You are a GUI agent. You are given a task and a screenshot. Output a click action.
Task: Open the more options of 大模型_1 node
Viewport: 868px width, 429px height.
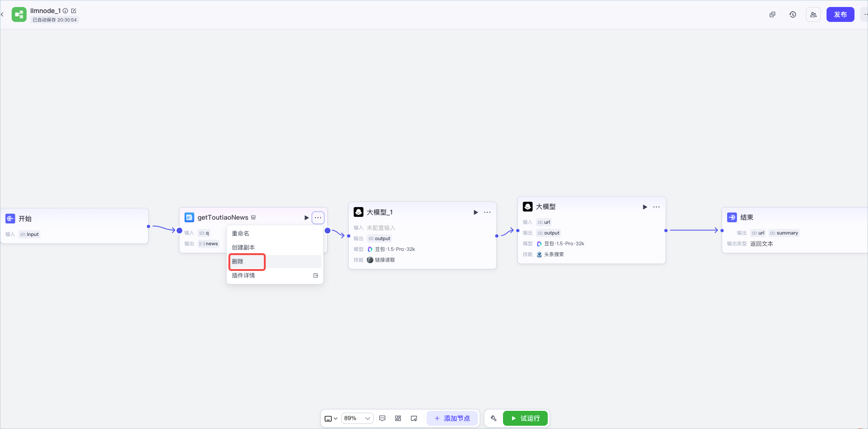487,213
